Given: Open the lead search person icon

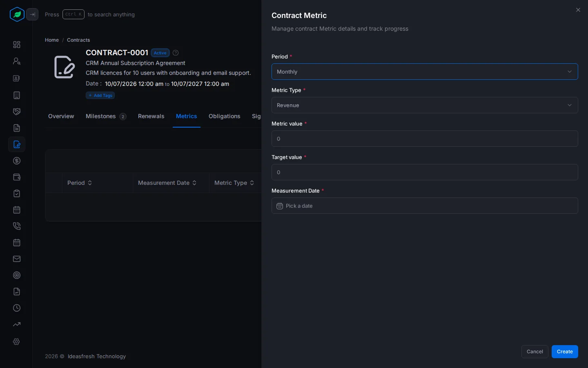Looking at the screenshot, I should (17, 61).
